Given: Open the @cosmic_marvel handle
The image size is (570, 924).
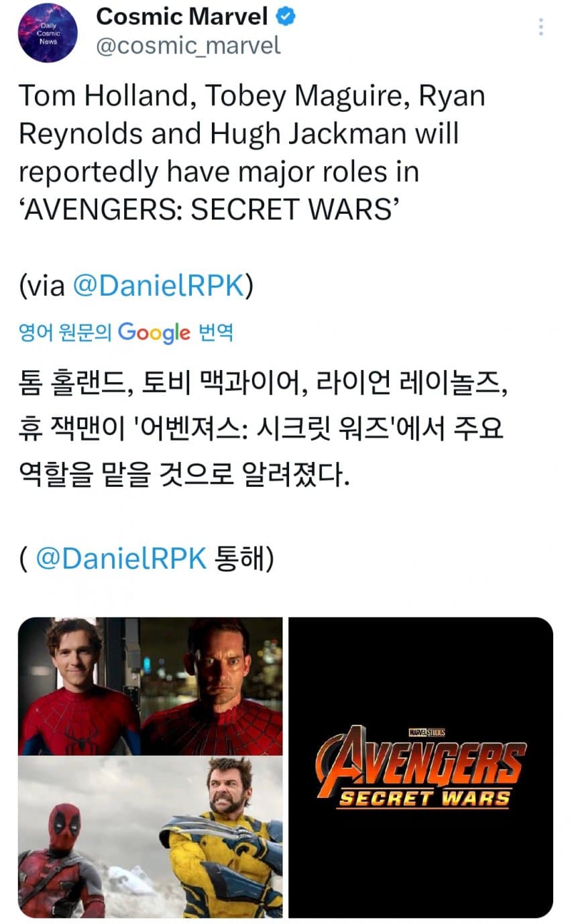Looking at the screenshot, I should click(188, 46).
